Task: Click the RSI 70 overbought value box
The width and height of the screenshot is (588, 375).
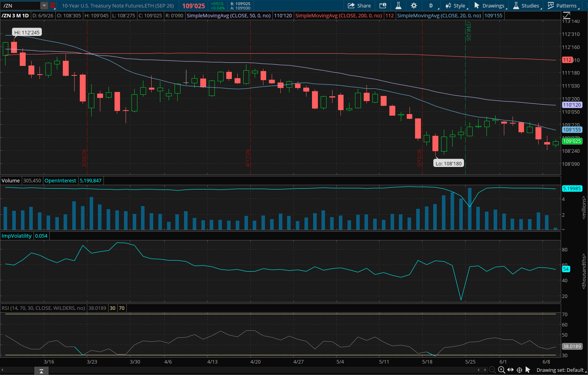Action: click(x=122, y=308)
